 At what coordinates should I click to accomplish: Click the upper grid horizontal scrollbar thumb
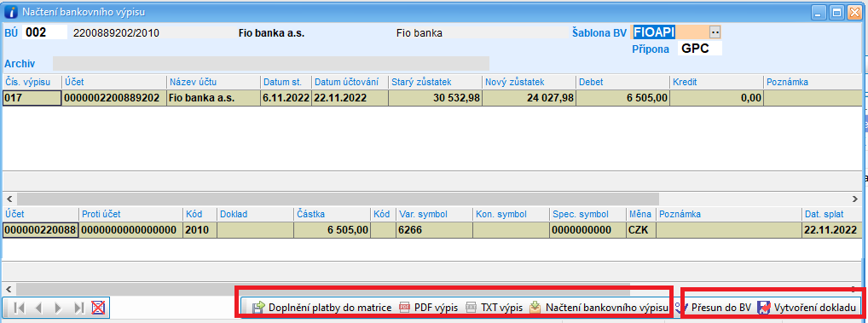tap(338, 199)
